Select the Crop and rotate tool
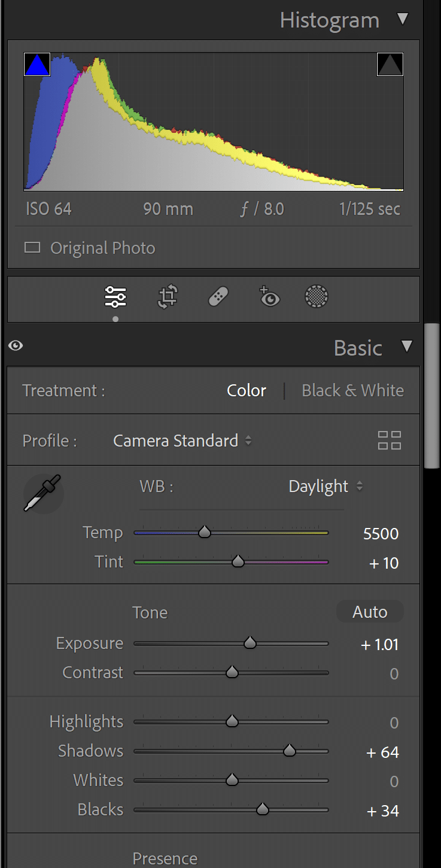Image resolution: width=441 pixels, height=868 pixels. (168, 296)
